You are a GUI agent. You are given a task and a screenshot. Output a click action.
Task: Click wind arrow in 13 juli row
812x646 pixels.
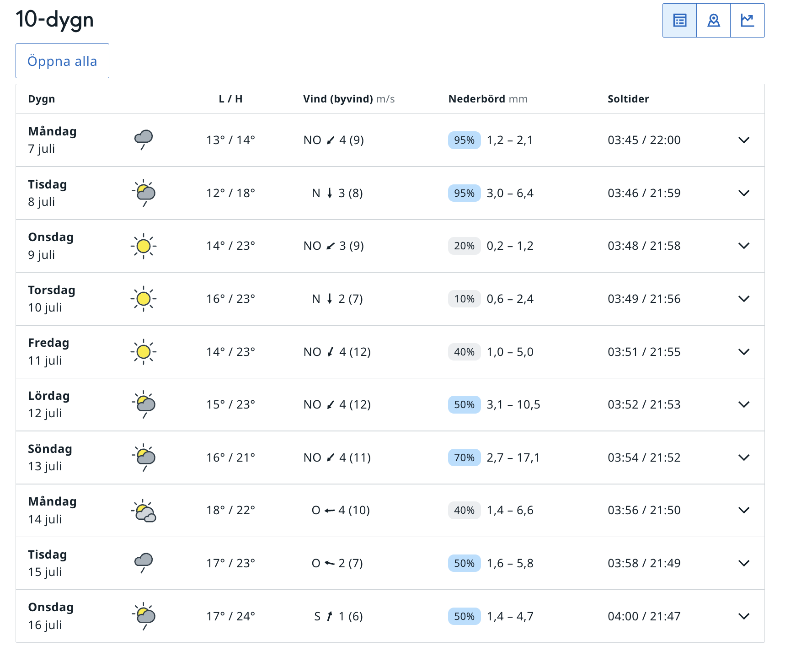(331, 458)
